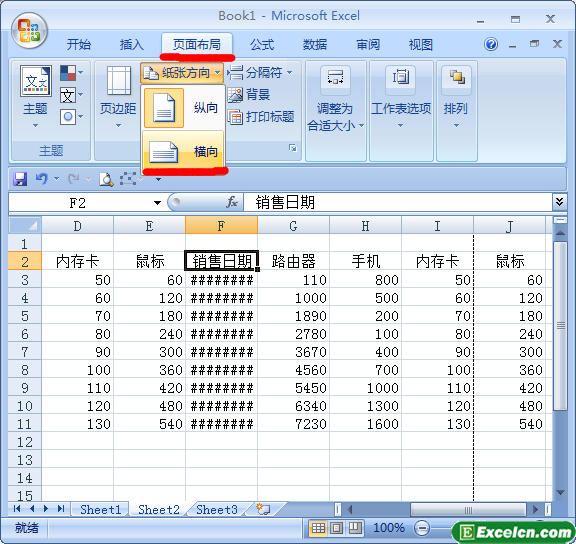Click the Insert Worksheet icon
The image size is (576, 544).
point(263,509)
